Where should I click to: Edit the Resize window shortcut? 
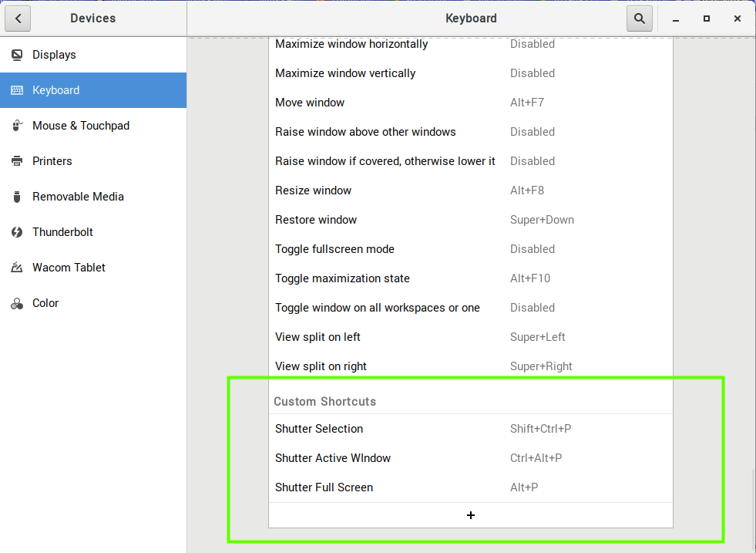tap(471, 191)
